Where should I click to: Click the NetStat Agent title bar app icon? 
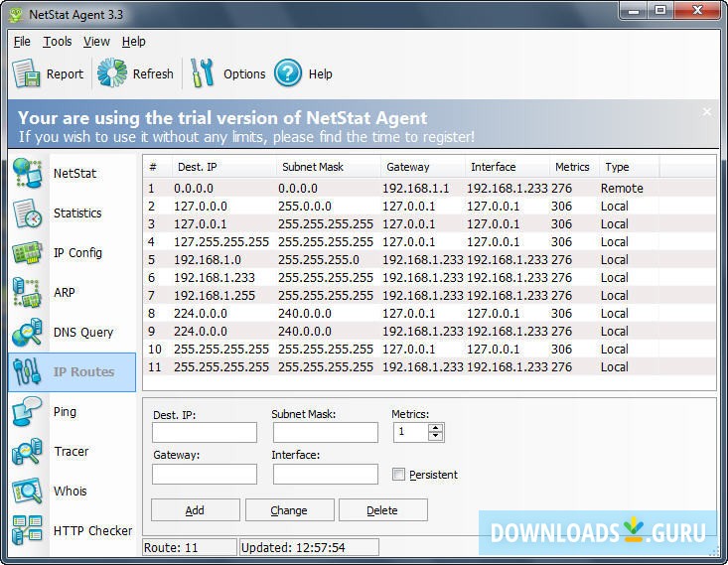click(x=16, y=15)
